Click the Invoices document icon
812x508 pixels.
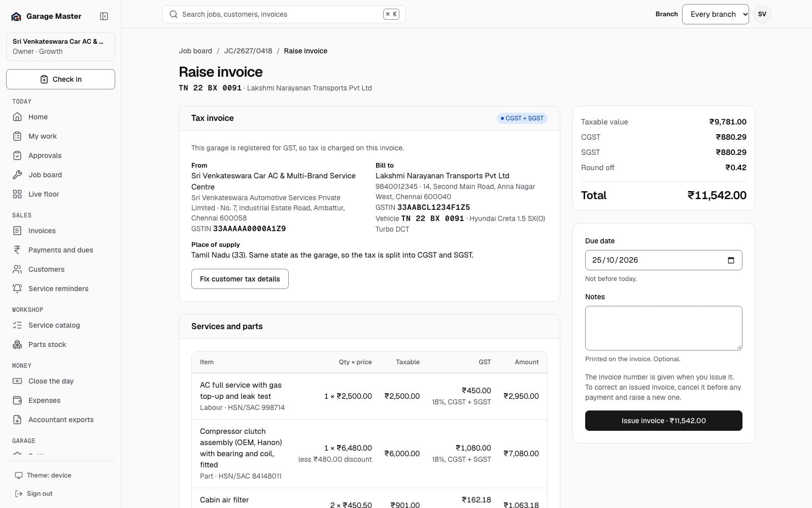coord(17,231)
